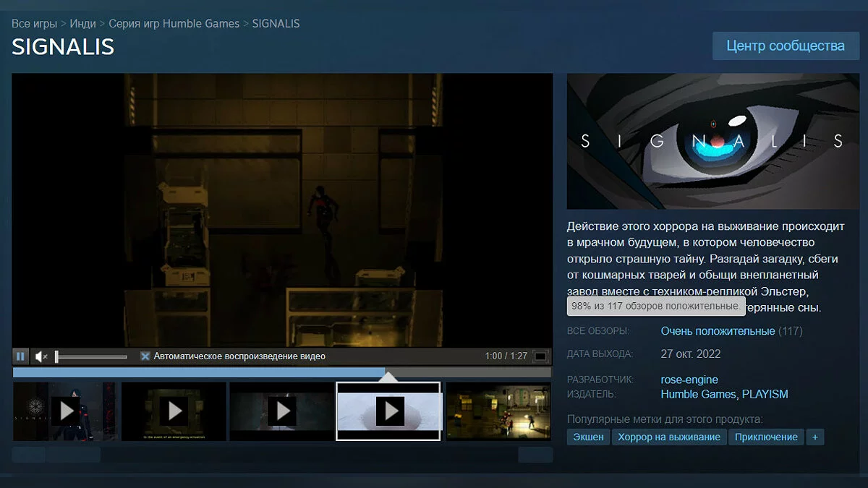Seek on the video progress bar
The width and height of the screenshot is (868, 488).
coord(282,372)
